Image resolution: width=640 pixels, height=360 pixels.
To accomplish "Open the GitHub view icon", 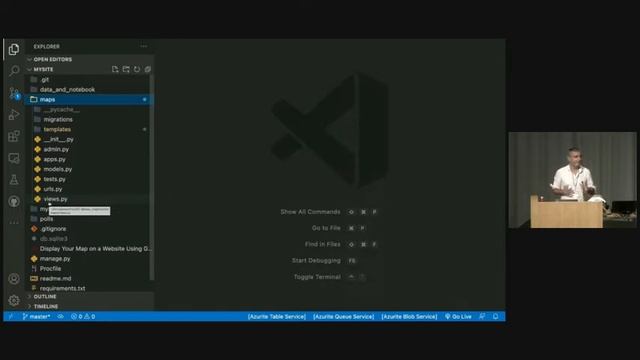I will pos(14,201).
